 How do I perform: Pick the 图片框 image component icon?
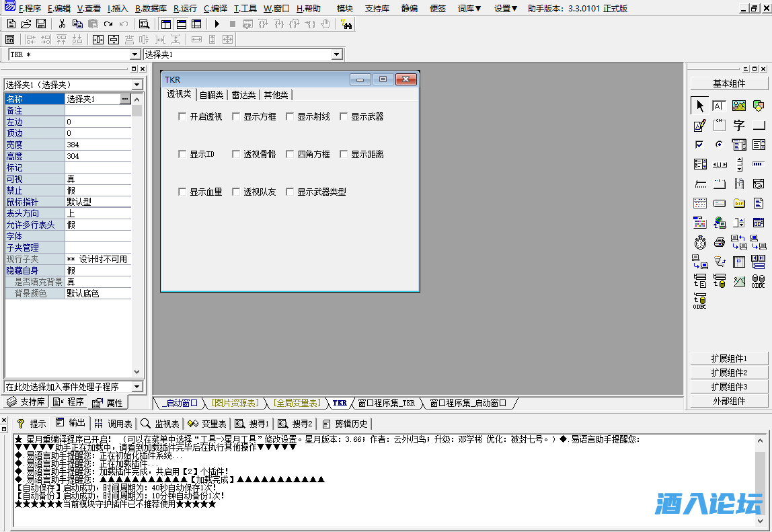tap(740, 106)
